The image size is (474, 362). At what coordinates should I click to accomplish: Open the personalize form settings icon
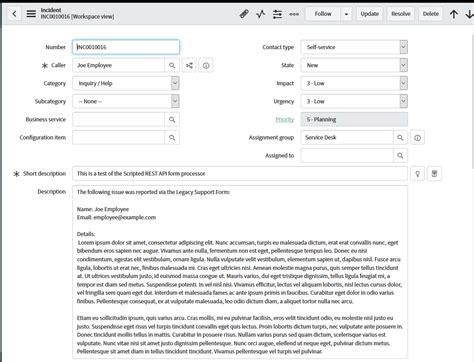click(277, 14)
